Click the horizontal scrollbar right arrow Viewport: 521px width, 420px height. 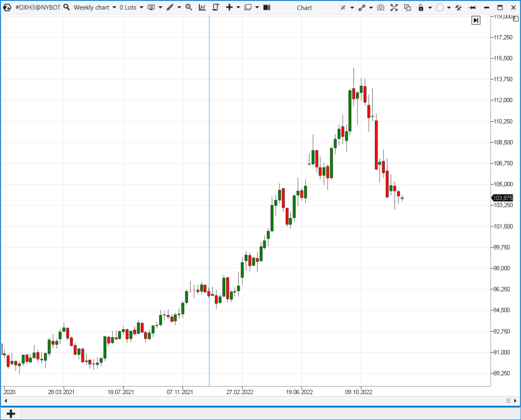coord(515,401)
